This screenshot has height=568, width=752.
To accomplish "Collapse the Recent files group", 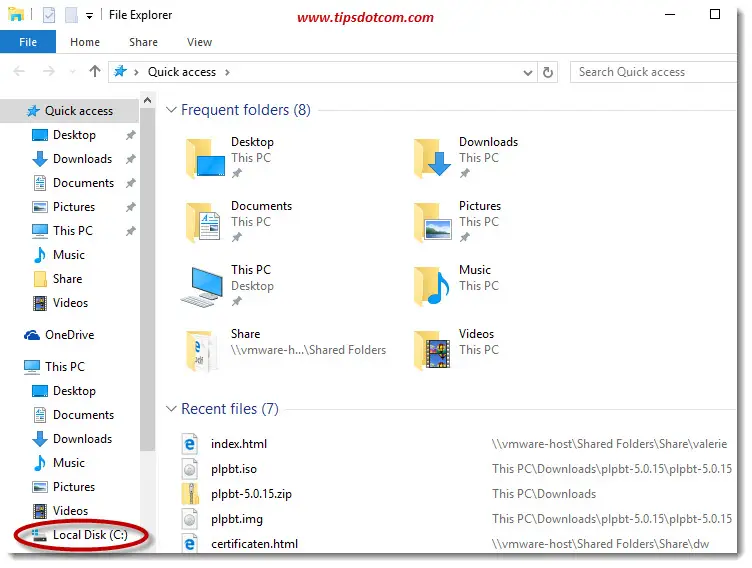I will pyautogui.click(x=171, y=409).
